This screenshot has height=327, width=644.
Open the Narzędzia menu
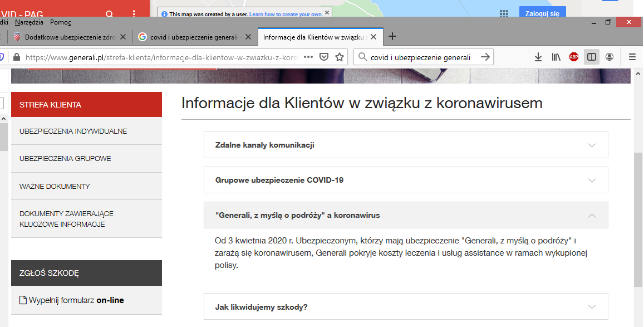coord(30,22)
